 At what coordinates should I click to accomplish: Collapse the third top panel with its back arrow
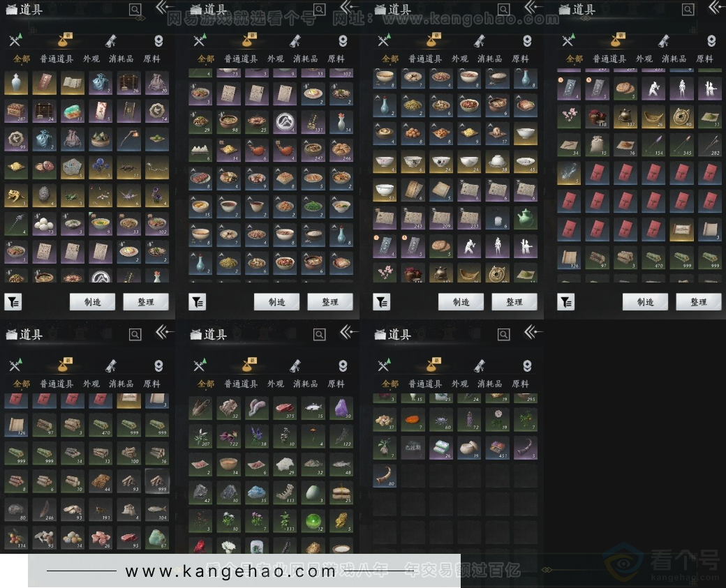pos(533,8)
